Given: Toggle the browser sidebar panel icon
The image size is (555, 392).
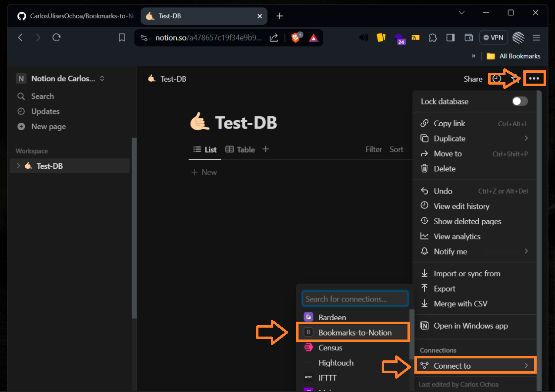Looking at the screenshot, I should click(x=450, y=38).
